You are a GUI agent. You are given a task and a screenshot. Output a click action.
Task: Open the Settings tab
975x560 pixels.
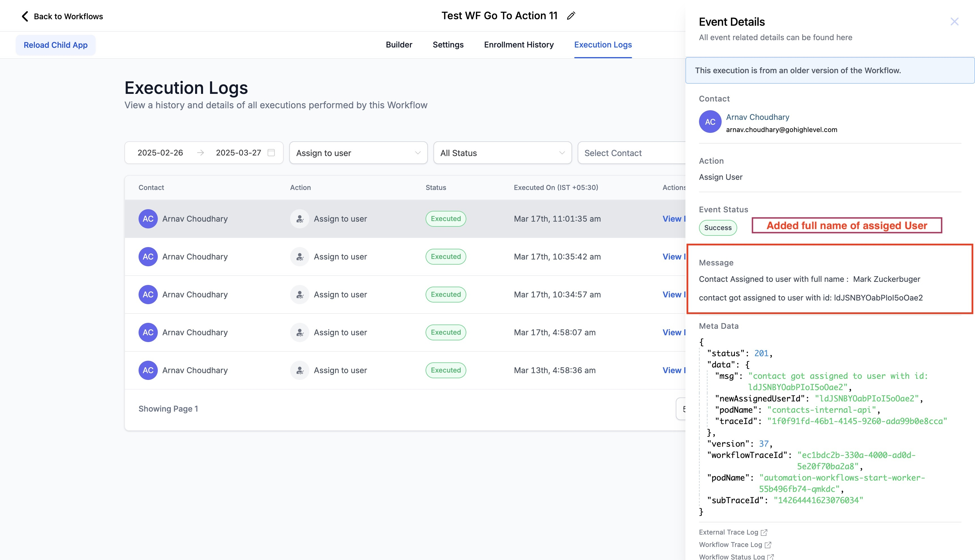[x=448, y=45]
